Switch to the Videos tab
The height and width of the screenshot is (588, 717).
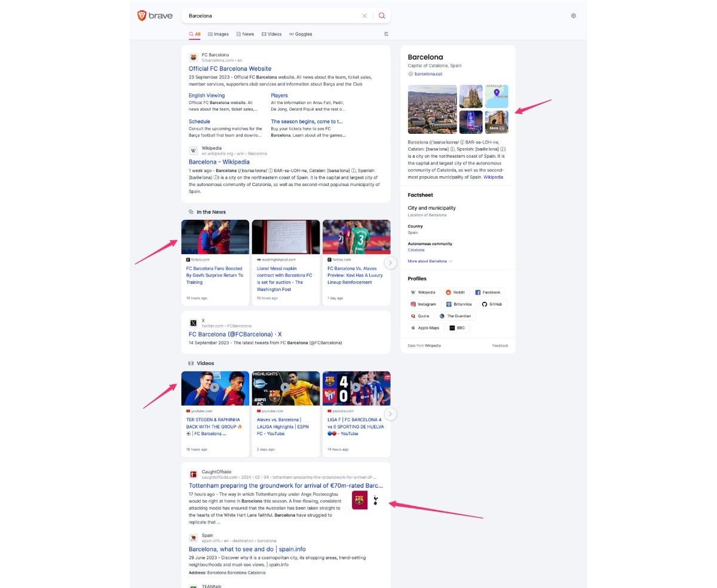pos(272,34)
